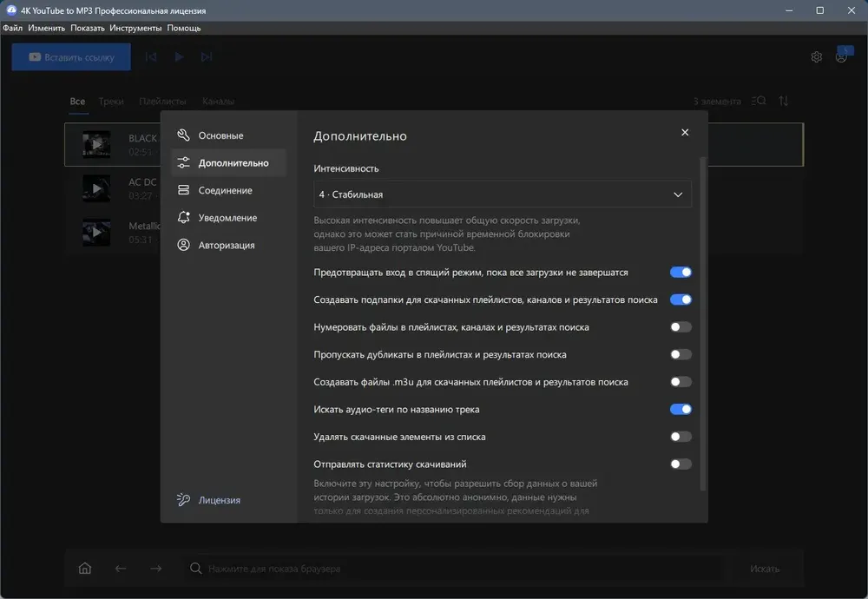The width and height of the screenshot is (868, 599).
Task: Click the bell icon beside Уведомление
Action: [x=183, y=218]
